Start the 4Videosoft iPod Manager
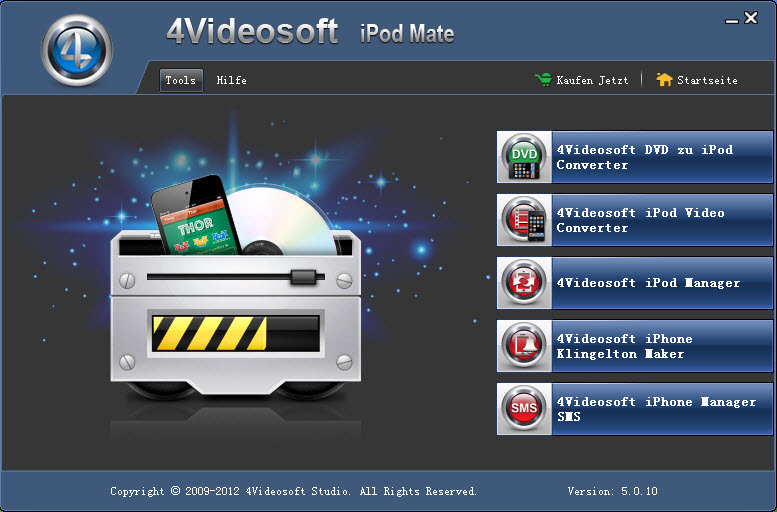777x512 pixels. (648, 283)
